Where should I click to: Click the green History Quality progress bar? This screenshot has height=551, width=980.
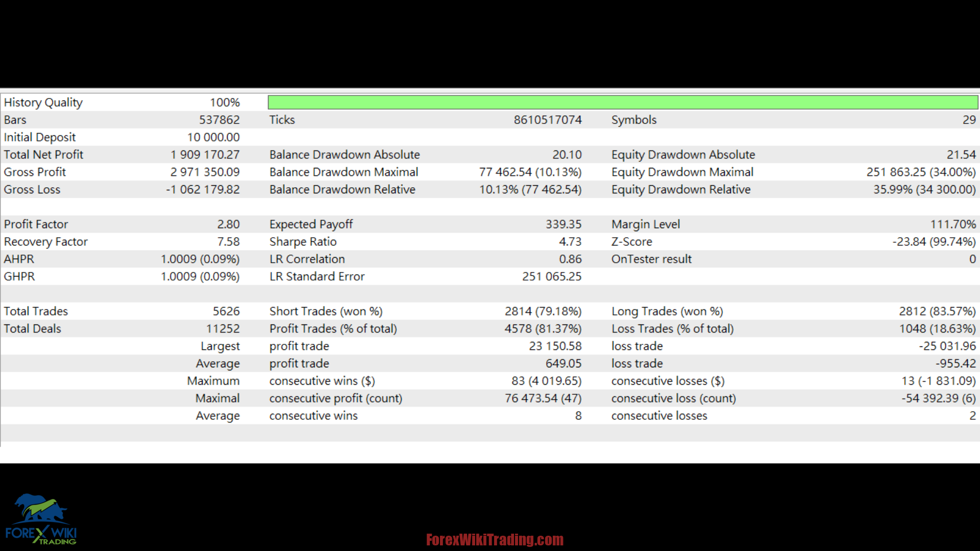click(623, 102)
